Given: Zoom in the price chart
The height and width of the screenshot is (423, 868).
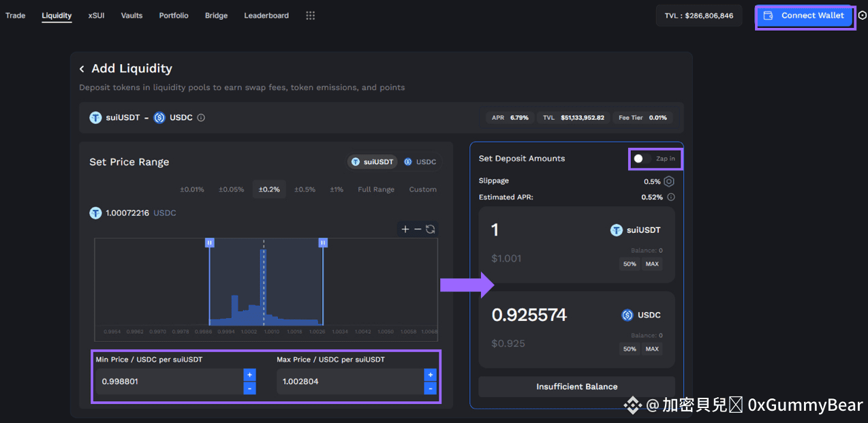Looking at the screenshot, I should [405, 230].
